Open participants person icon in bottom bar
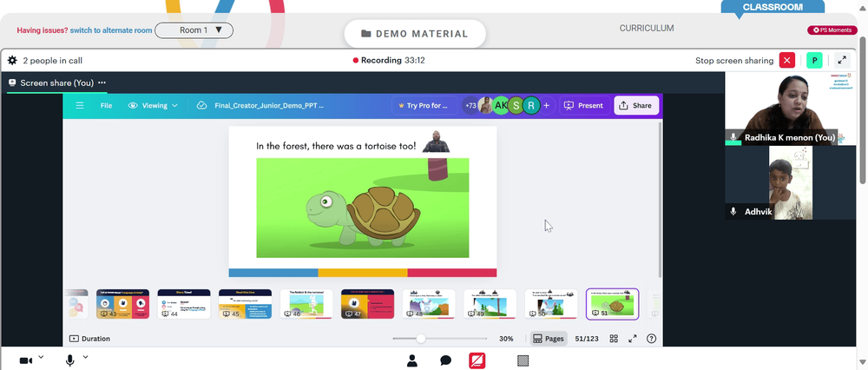This screenshot has width=868, height=370. (x=411, y=361)
